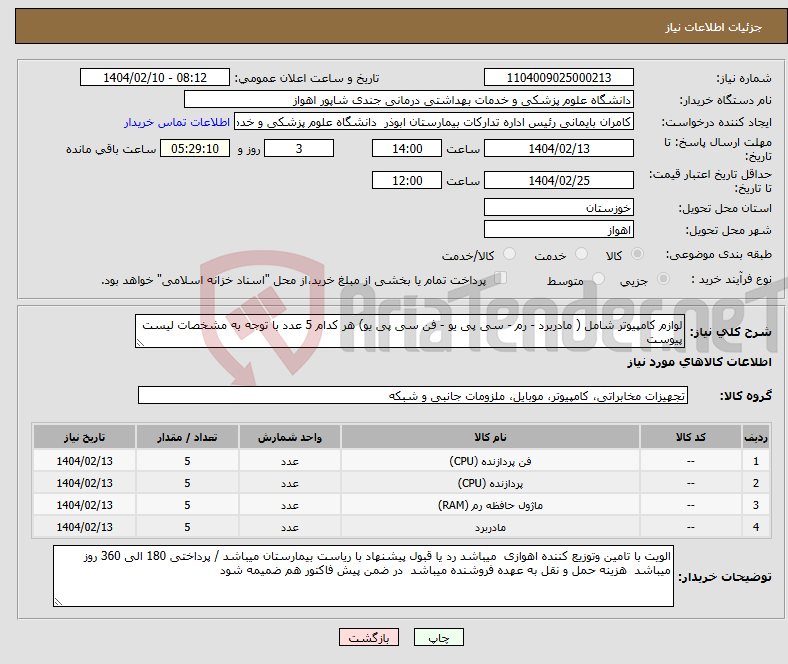Click the چاپ (print) button
Image resolution: width=788 pixels, height=664 pixels.
pyautogui.click(x=438, y=637)
